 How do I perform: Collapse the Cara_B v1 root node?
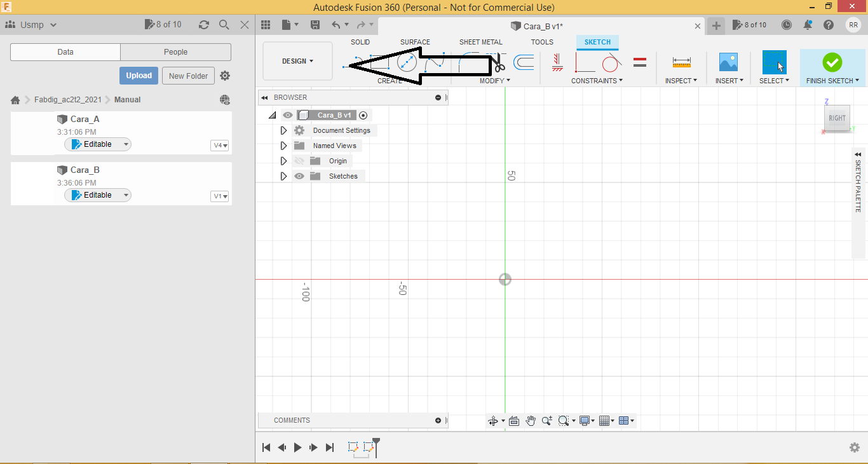click(x=273, y=115)
